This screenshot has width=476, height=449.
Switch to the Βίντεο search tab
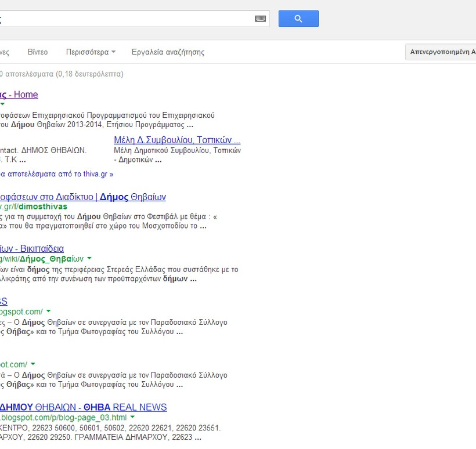pyautogui.click(x=38, y=52)
